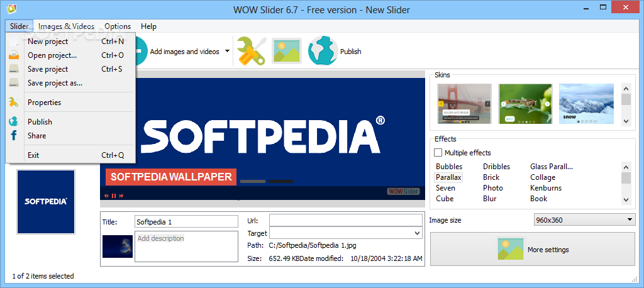This screenshot has width=644, height=288.
Task: Click the Facebook Share icon in menu
Action: click(14, 136)
